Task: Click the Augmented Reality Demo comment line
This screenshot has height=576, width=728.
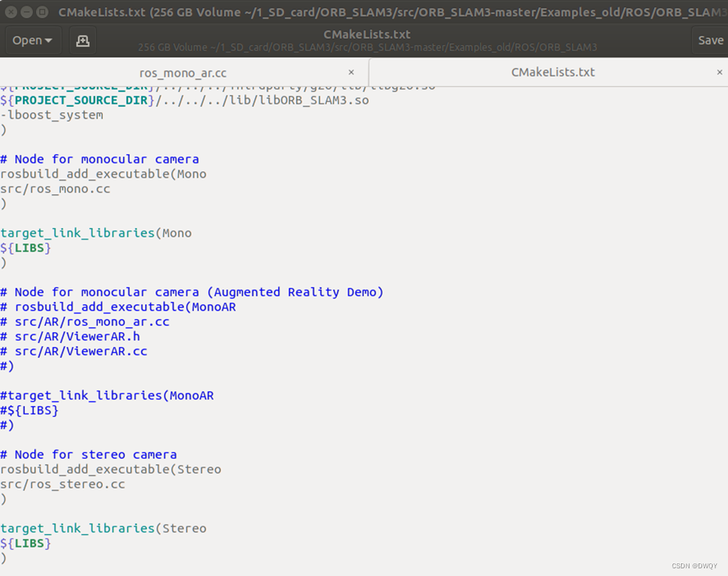Action: pos(192,292)
